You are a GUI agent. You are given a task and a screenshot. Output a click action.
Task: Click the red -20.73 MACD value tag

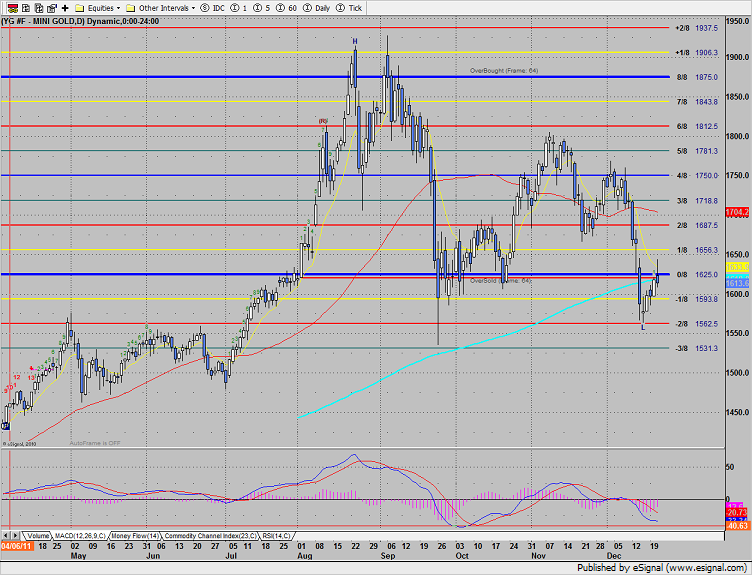(737, 513)
